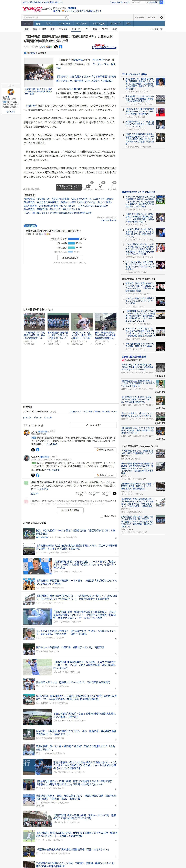Expand ゴジキ's comment with もっと見る

(x=52, y=444)
